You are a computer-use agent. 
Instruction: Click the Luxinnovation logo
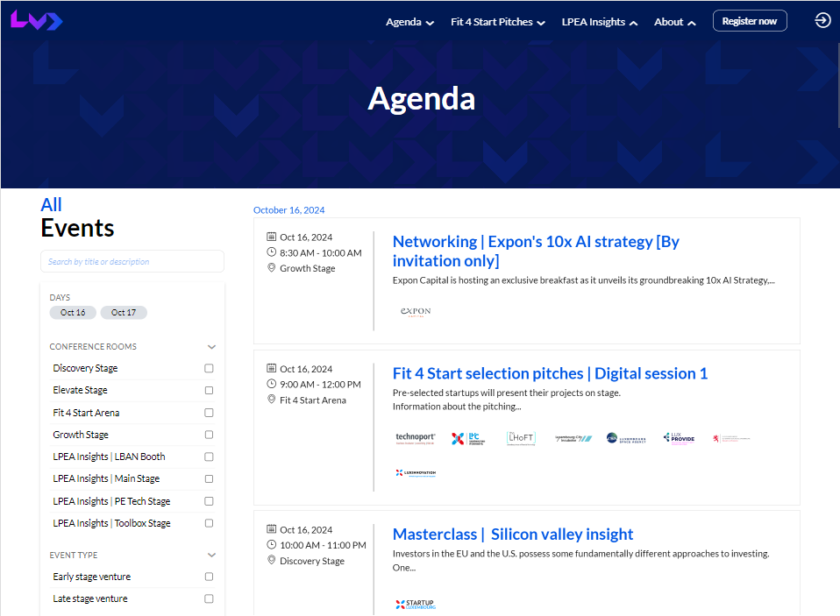pyautogui.click(x=416, y=473)
